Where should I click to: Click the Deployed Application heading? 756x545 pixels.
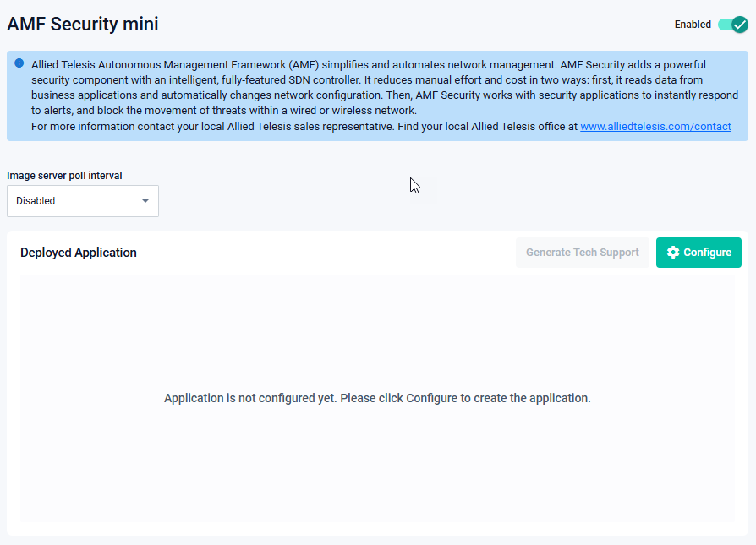[x=79, y=253]
